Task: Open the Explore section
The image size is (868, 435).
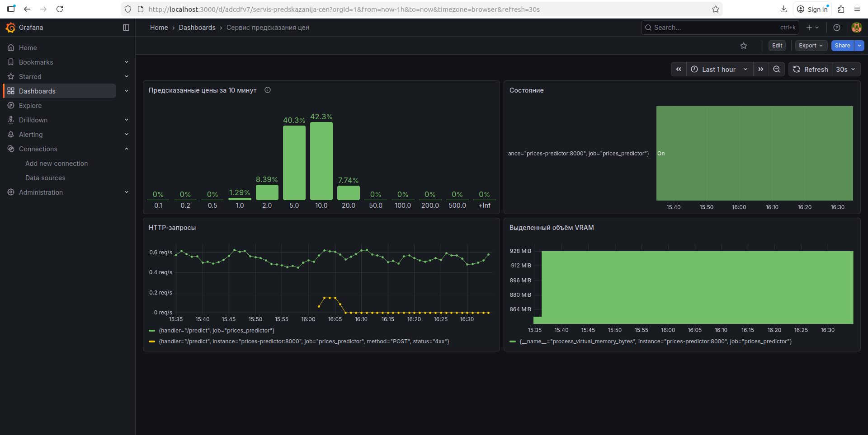Action: tap(29, 105)
